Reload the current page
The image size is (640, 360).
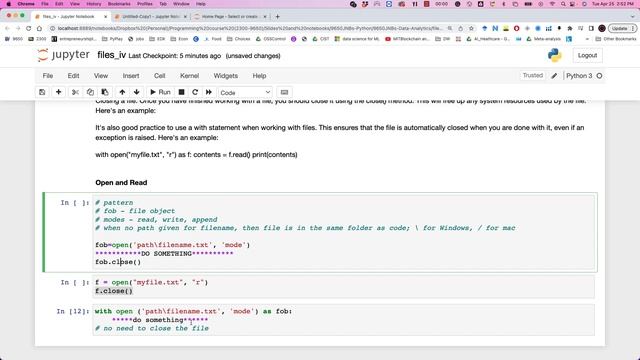coord(28,29)
